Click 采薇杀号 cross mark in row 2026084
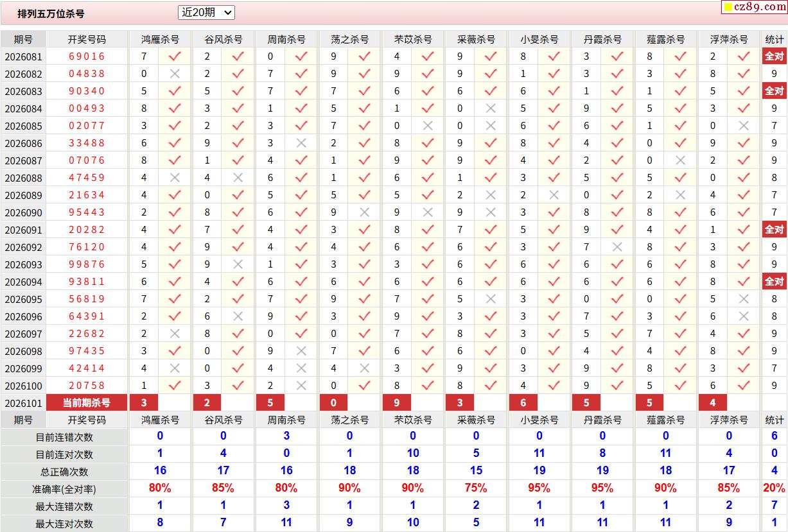The height and width of the screenshot is (532, 788). point(491,108)
